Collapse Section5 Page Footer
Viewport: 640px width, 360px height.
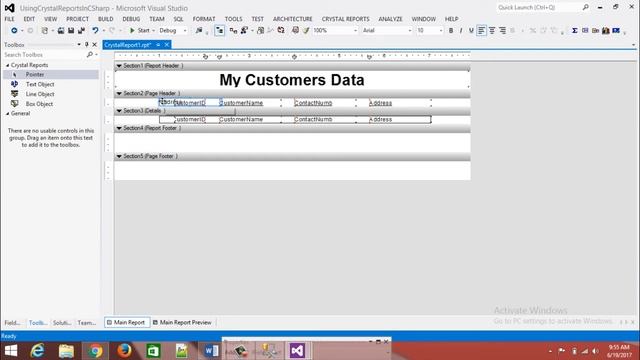coord(119,156)
